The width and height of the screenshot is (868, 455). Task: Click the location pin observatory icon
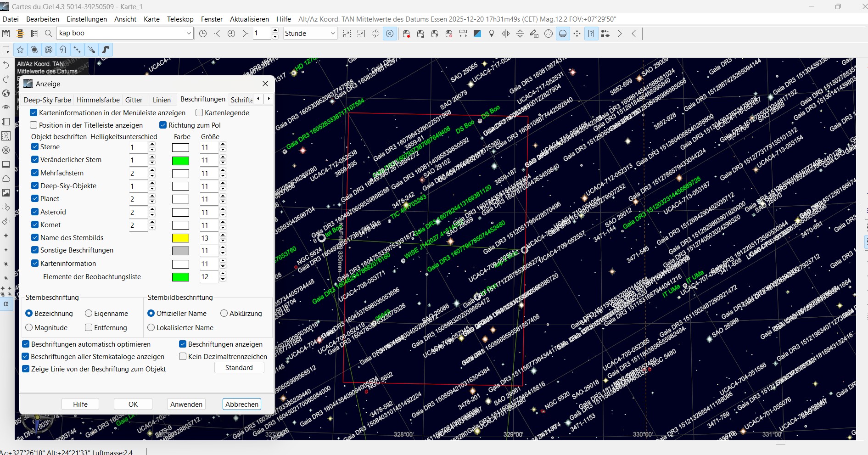[x=492, y=34]
